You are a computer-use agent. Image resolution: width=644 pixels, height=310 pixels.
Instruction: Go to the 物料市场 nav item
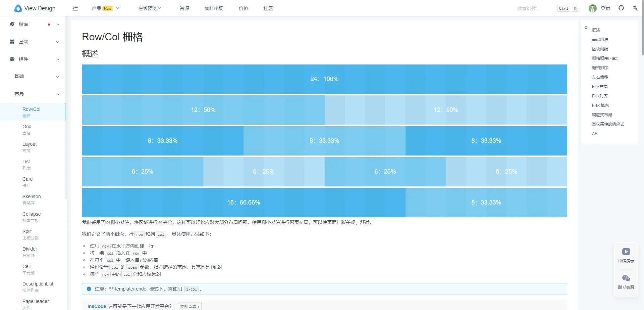pyautogui.click(x=214, y=8)
